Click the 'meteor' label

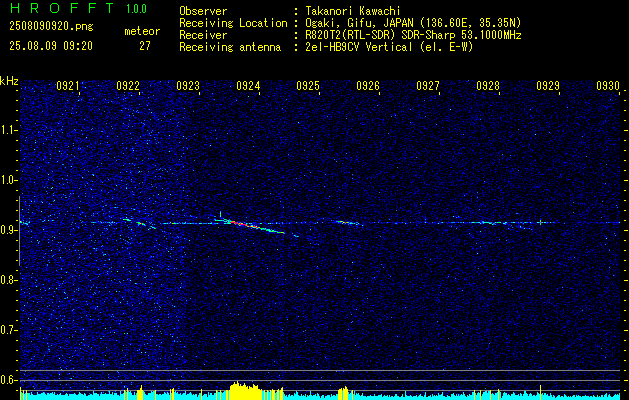(x=142, y=31)
